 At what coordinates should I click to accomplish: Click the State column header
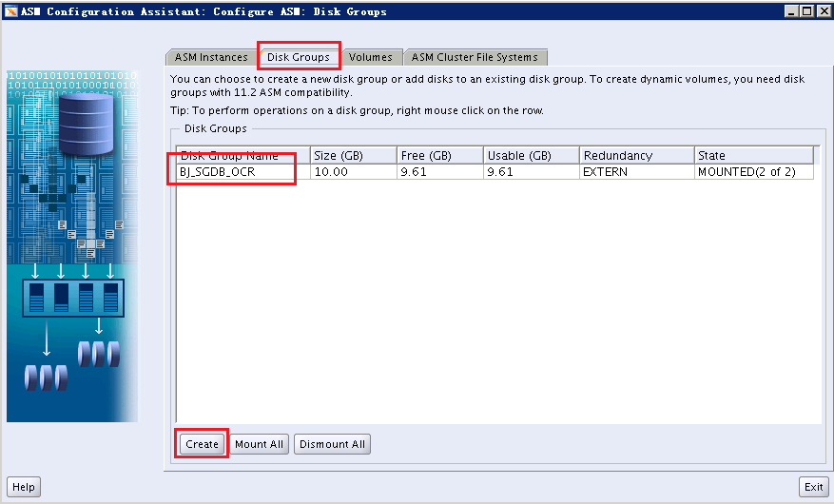click(x=754, y=155)
